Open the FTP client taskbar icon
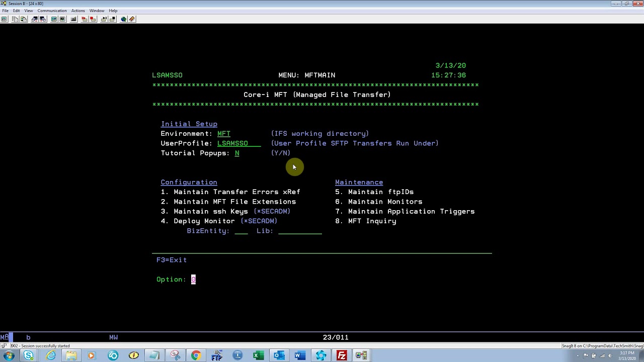The width and height of the screenshot is (644, 362). click(216, 356)
